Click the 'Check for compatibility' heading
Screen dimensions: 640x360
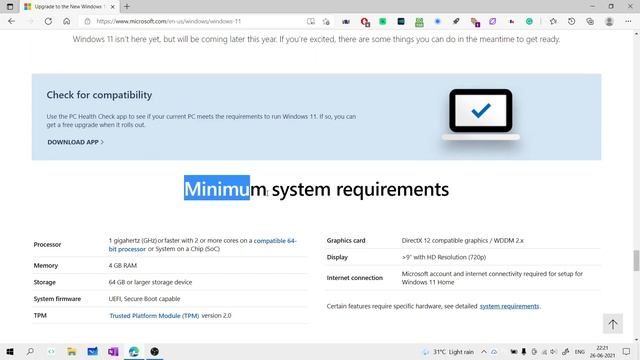point(99,95)
